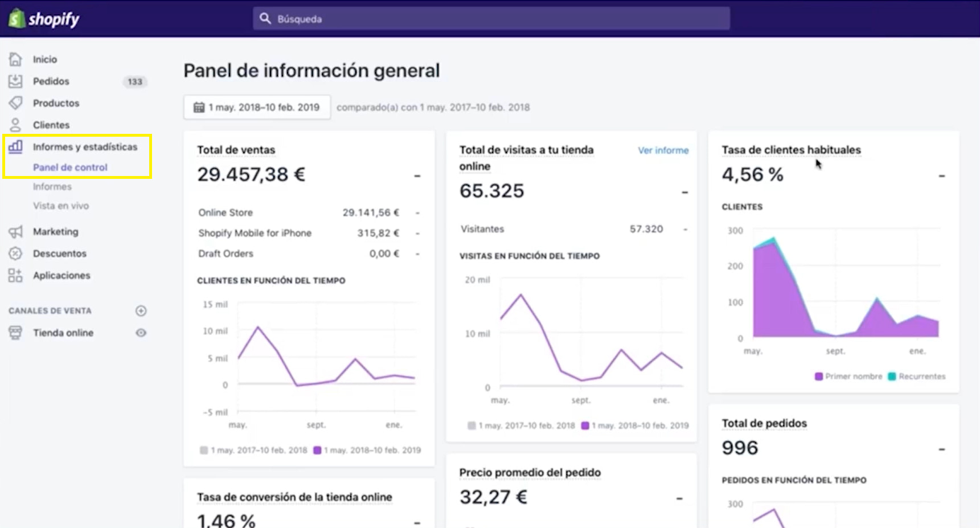Screen dimensions: 980x528
Task: Go to Vista en vivo
Action: click(x=61, y=206)
